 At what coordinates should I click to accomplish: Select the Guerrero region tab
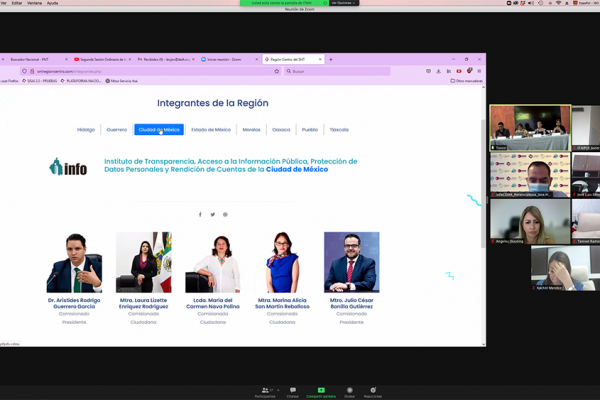tap(117, 130)
